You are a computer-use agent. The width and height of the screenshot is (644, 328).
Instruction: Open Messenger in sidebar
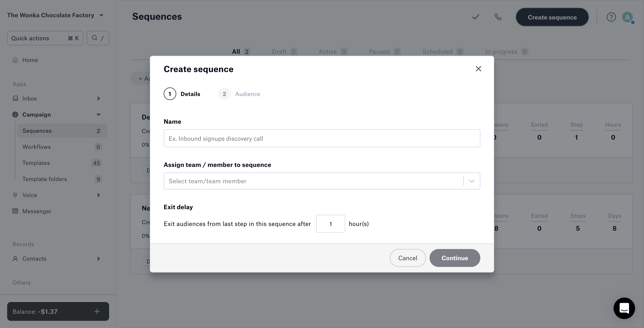click(x=37, y=211)
